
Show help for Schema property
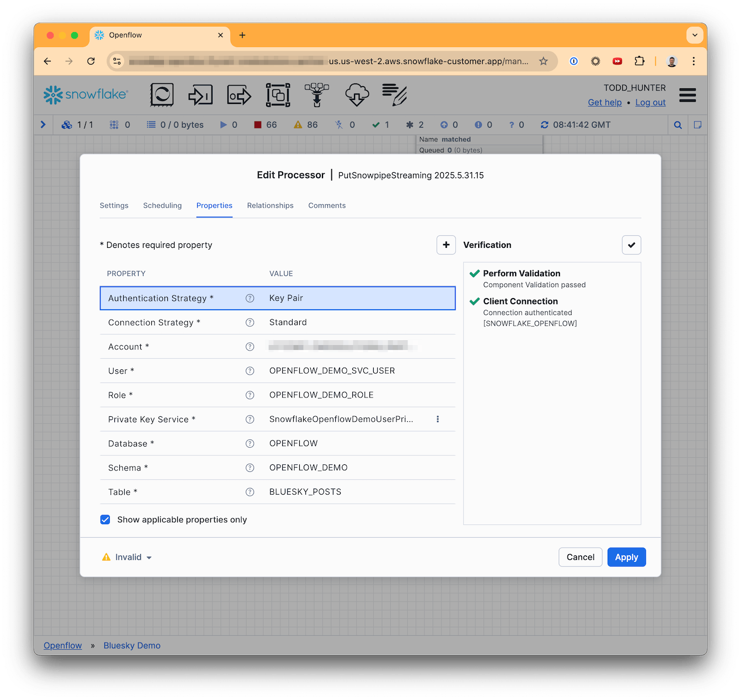pyautogui.click(x=250, y=468)
